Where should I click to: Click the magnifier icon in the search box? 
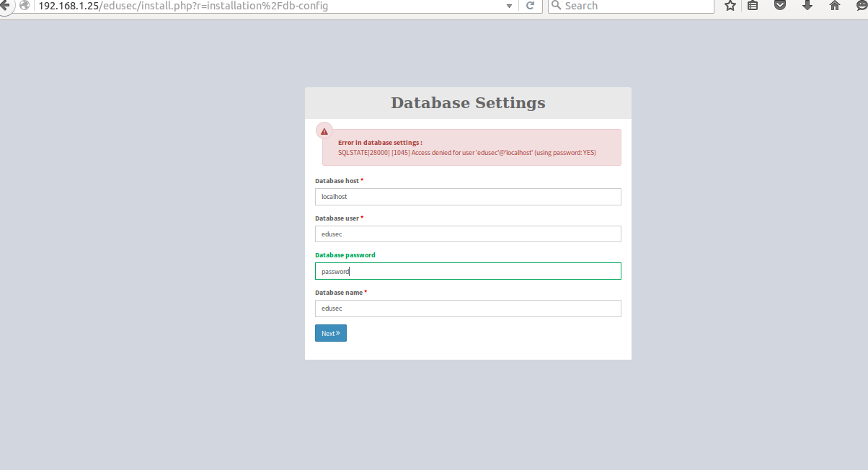pos(556,5)
